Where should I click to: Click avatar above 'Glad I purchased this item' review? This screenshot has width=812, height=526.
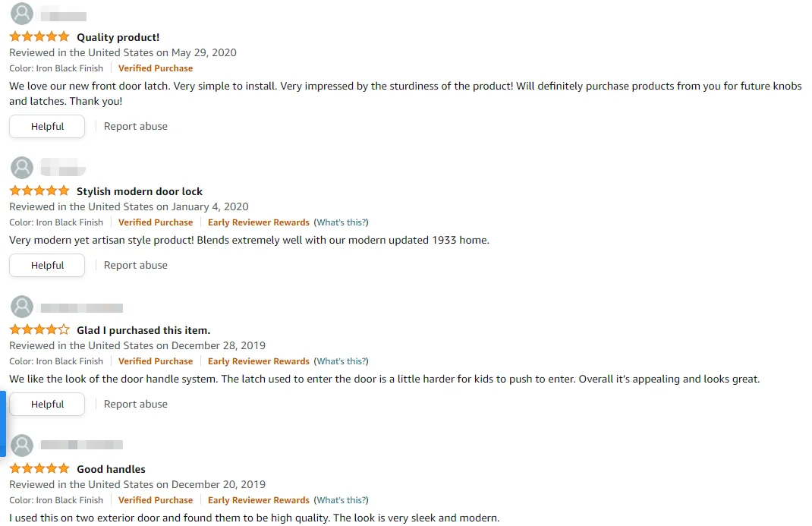(x=22, y=307)
